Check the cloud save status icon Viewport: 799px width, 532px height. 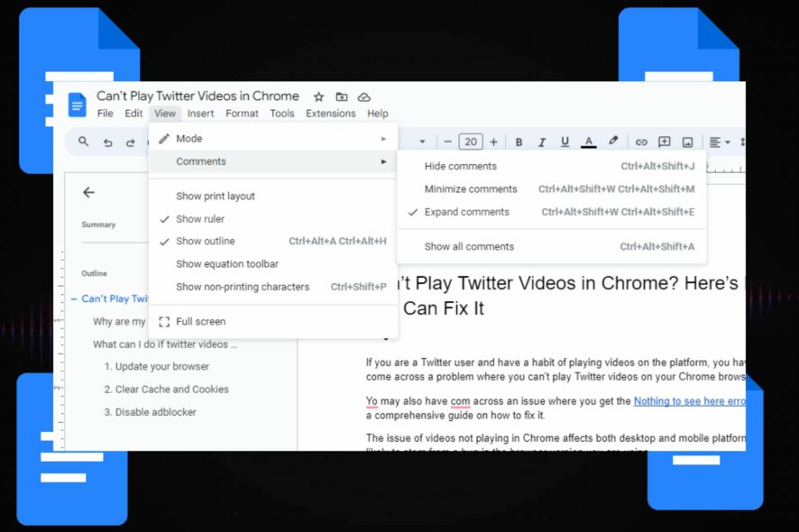363,96
